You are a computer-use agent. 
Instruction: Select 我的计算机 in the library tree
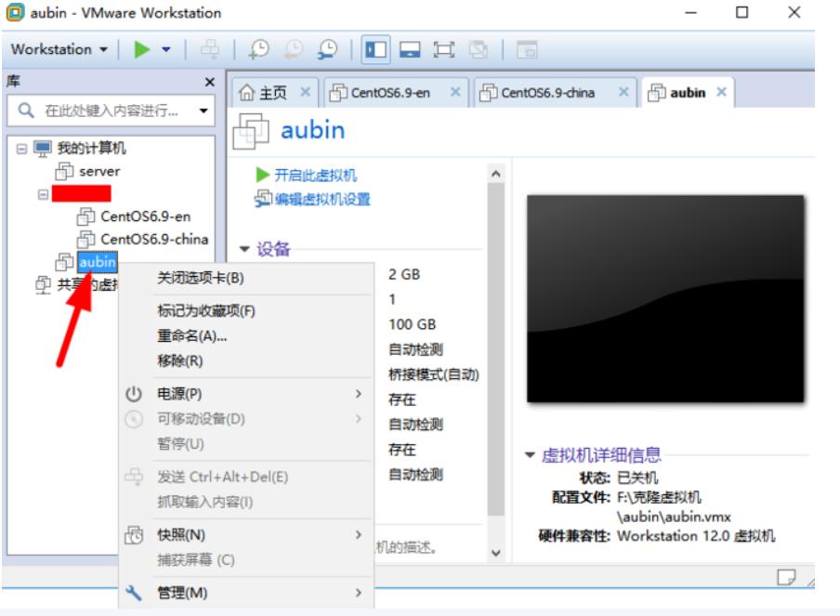tap(92, 148)
